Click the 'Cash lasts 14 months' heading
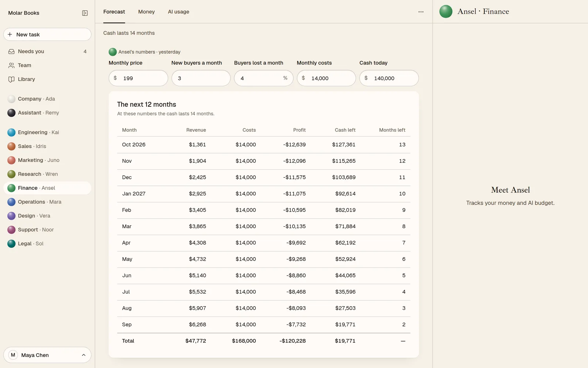This screenshot has height=368, width=588. 129,33
